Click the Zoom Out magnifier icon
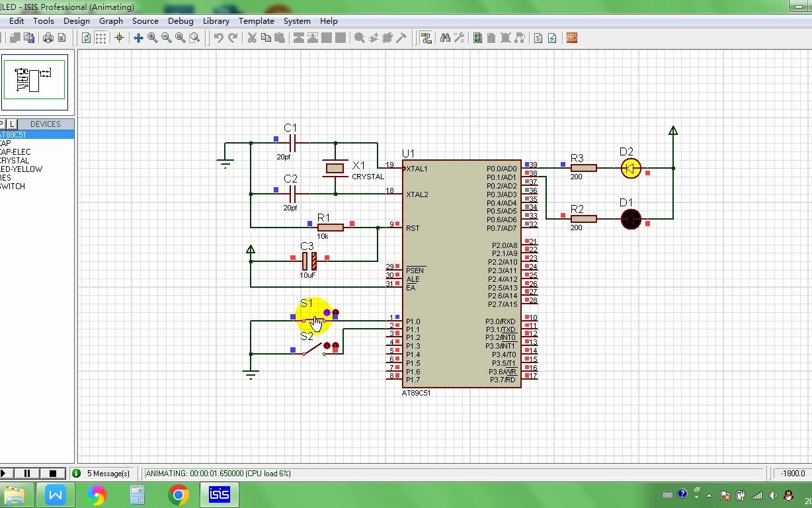The width and height of the screenshot is (812, 508). point(167,38)
